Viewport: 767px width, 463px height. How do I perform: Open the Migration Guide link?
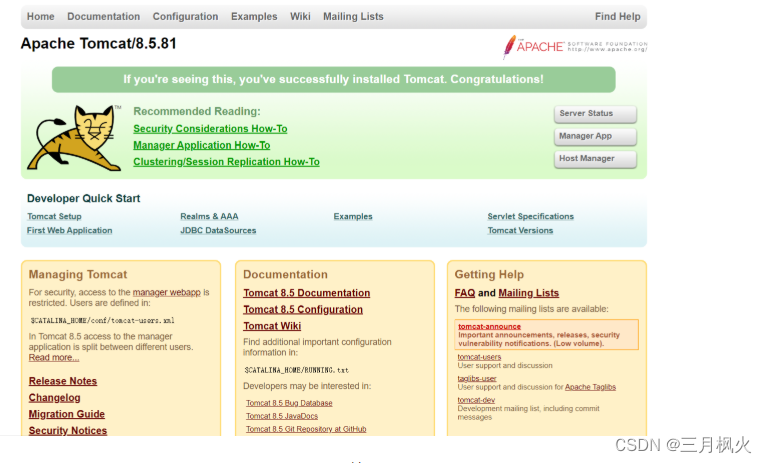click(67, 414)
